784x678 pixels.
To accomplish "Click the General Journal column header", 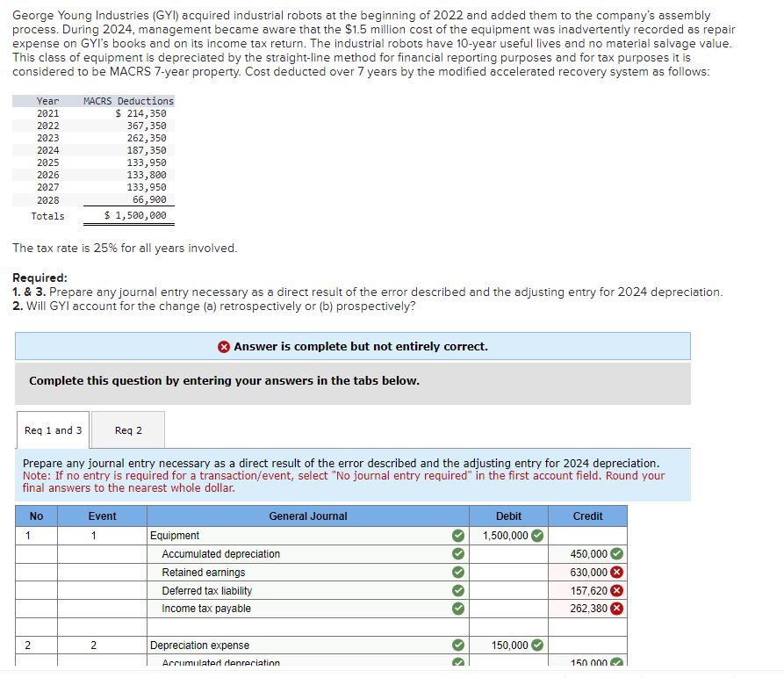I will [308, 516].
